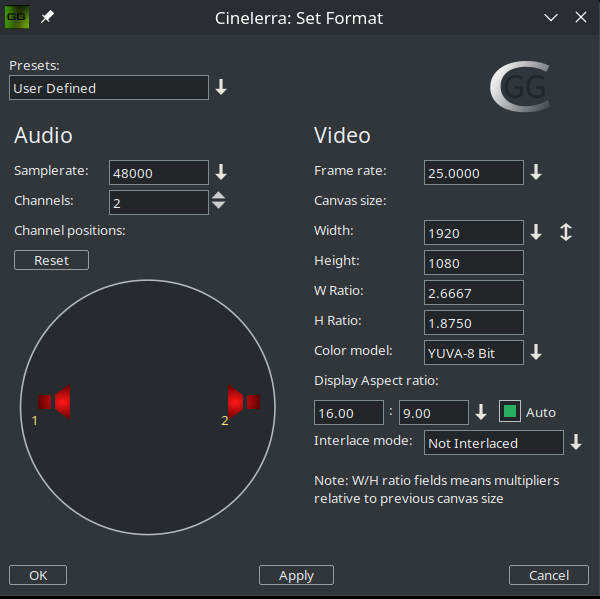600x599 pixels.
Task: Click the channel 2 speaker icon
Action: point(243,401)
